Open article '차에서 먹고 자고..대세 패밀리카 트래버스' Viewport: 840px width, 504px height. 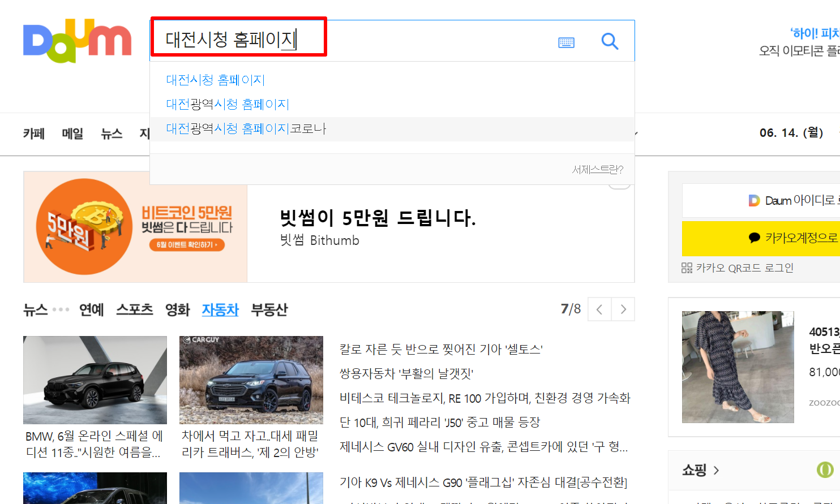pos(250,444)
